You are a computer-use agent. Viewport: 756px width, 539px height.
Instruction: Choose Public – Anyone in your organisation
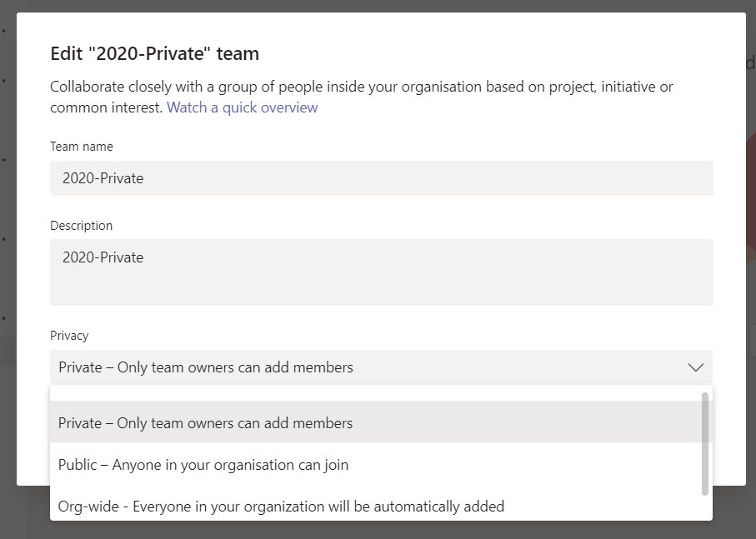point(203,465)
